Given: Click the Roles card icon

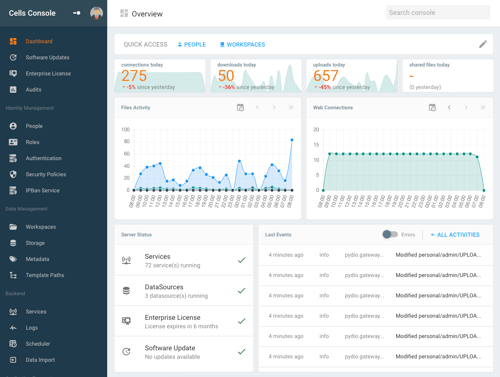Looking at the screenshot, I should click(x=13, y=142).
